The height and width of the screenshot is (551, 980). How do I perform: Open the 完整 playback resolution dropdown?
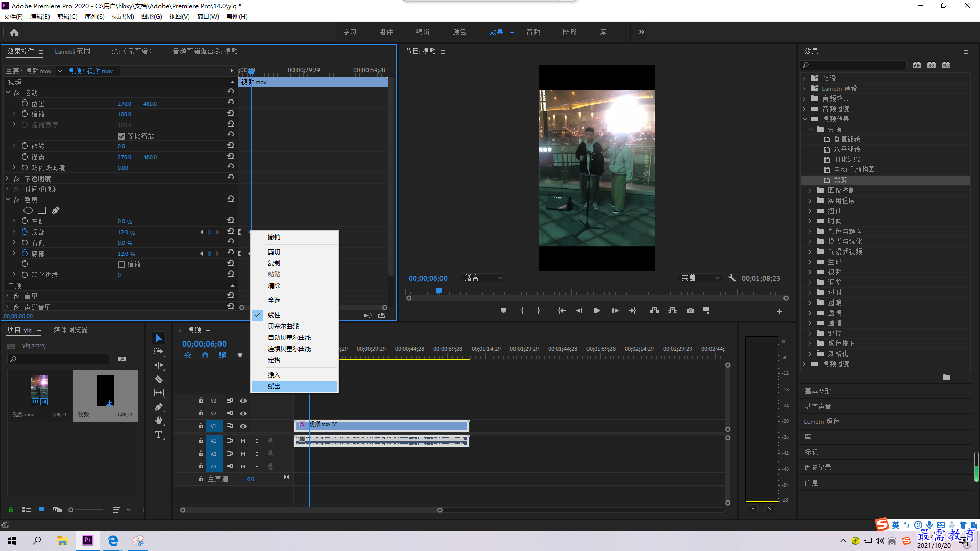[700, 278]
